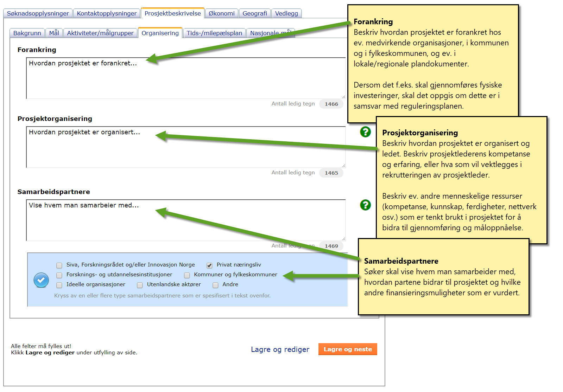Viewport: 563px width, 392px height.
Task: Open the Tids-/milepælsplan sub-tab
Action: 214,33
